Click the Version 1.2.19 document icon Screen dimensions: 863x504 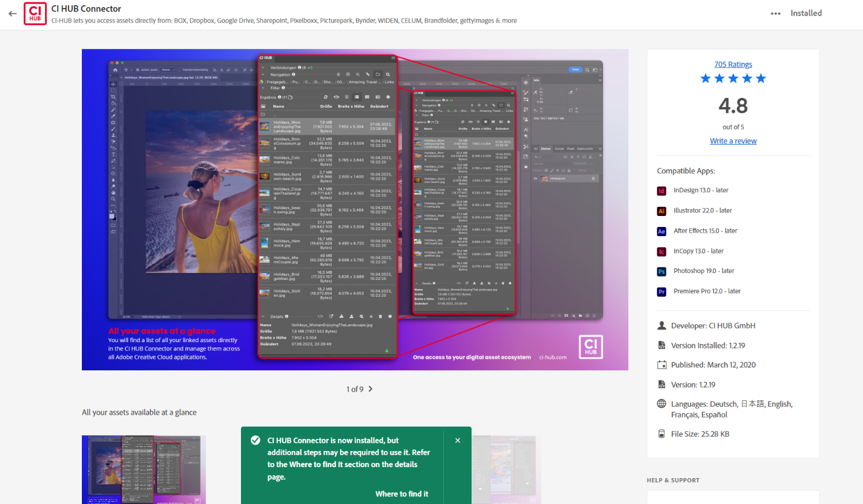coord(662,384)
